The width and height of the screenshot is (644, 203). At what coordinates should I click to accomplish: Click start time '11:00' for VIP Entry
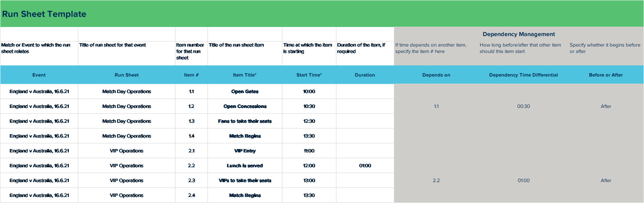(x=309, y=151)
